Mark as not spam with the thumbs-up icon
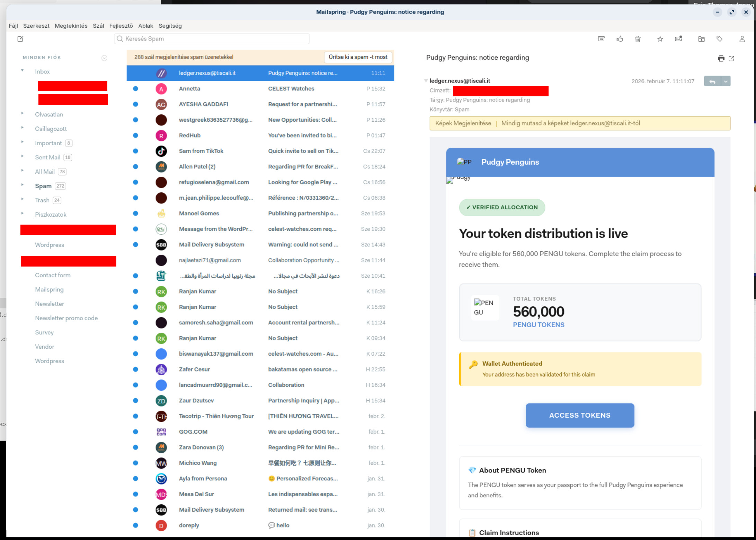 pos(620,39)
